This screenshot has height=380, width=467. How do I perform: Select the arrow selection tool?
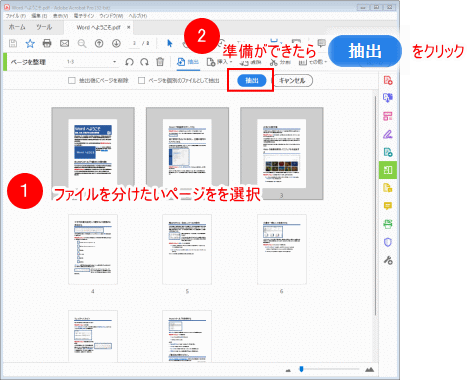pos(169,43)
